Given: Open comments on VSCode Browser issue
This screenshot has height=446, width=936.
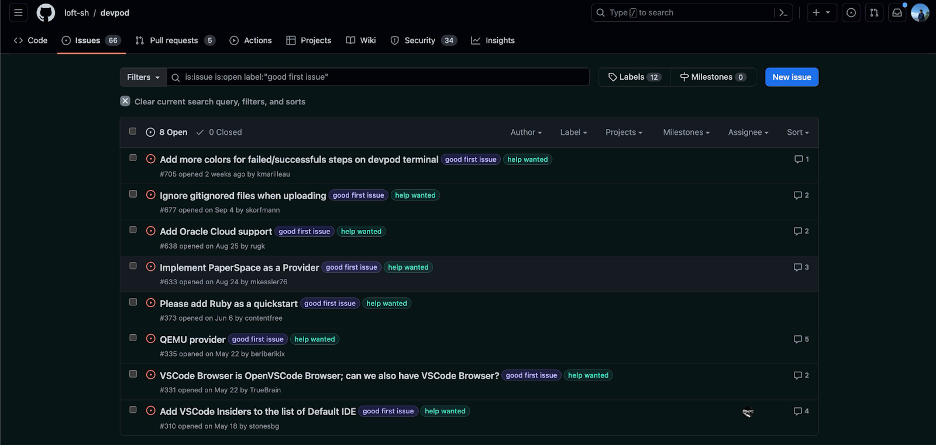Looking at the screenshot, I should click(x=801, y=376).
